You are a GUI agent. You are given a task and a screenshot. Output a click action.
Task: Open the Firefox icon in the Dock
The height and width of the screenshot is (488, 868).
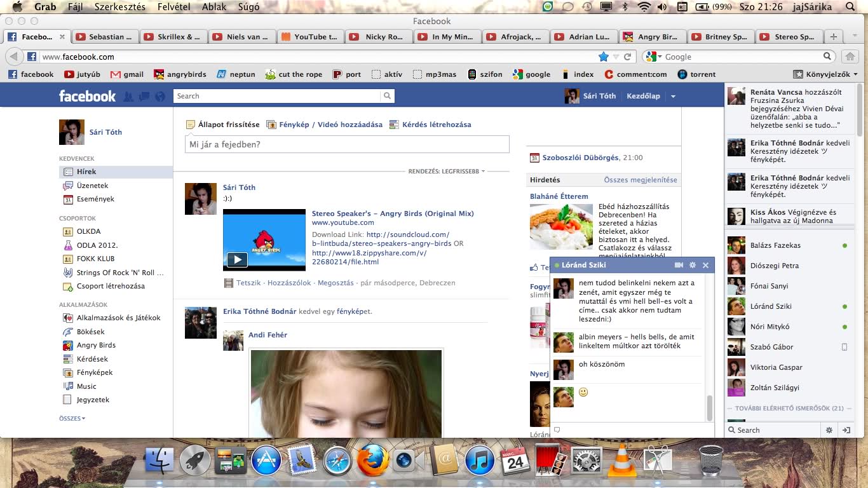(373, 459)
